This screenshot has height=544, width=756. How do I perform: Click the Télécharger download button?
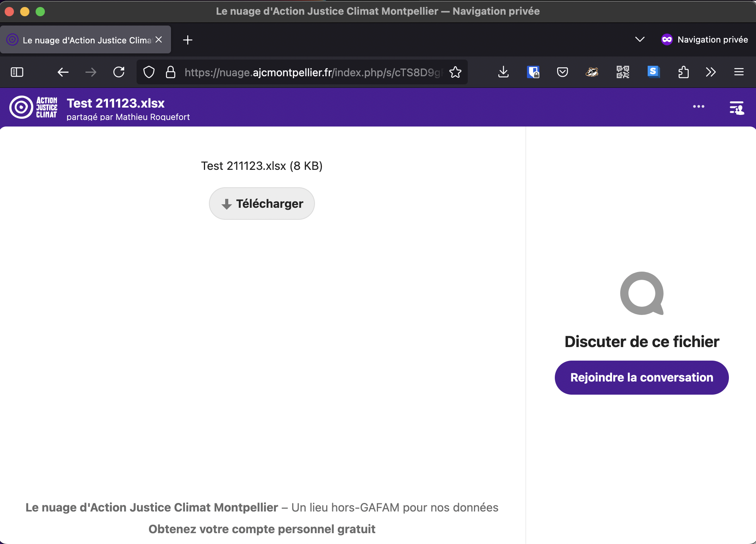click(x=262, y=204)
